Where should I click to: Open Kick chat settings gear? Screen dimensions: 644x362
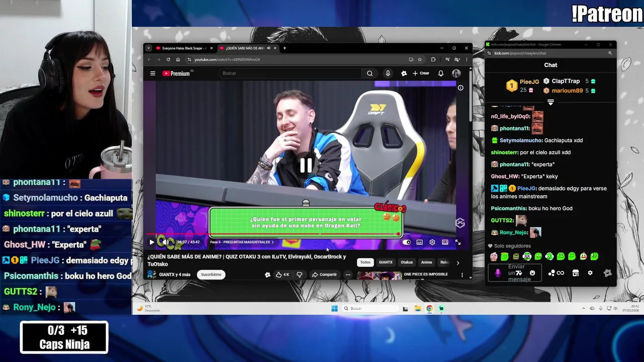(x=590, y=273)
